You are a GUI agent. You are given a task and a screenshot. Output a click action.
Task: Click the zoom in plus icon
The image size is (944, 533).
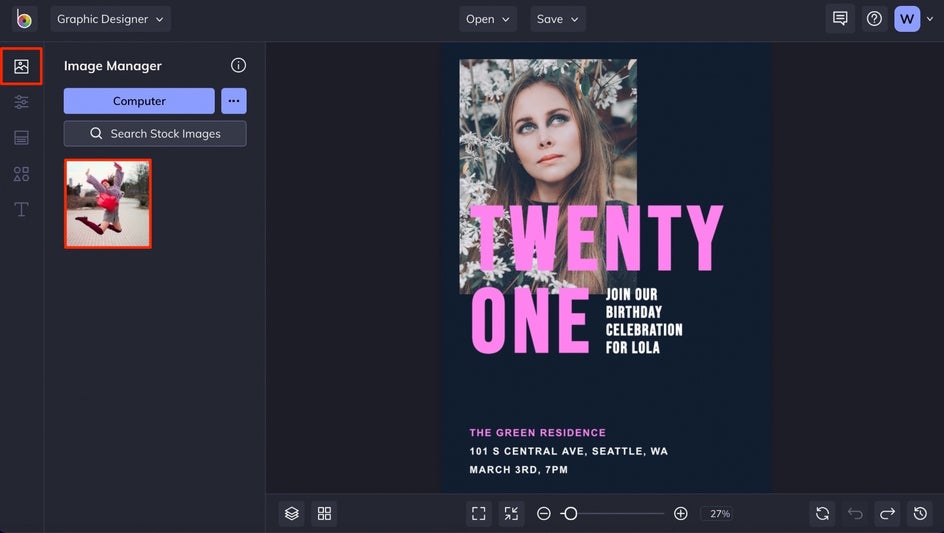(680, 513)
